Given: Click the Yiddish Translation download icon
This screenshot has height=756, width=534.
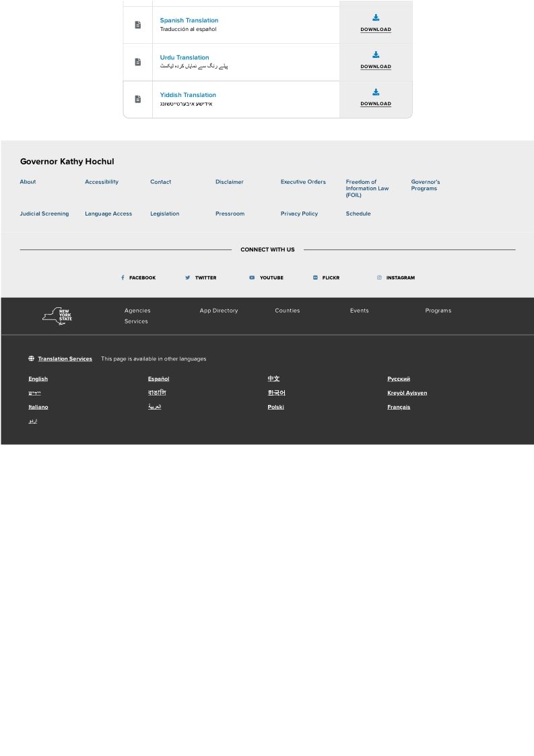Looking at the screenshot, I should (x=376, y=92).
